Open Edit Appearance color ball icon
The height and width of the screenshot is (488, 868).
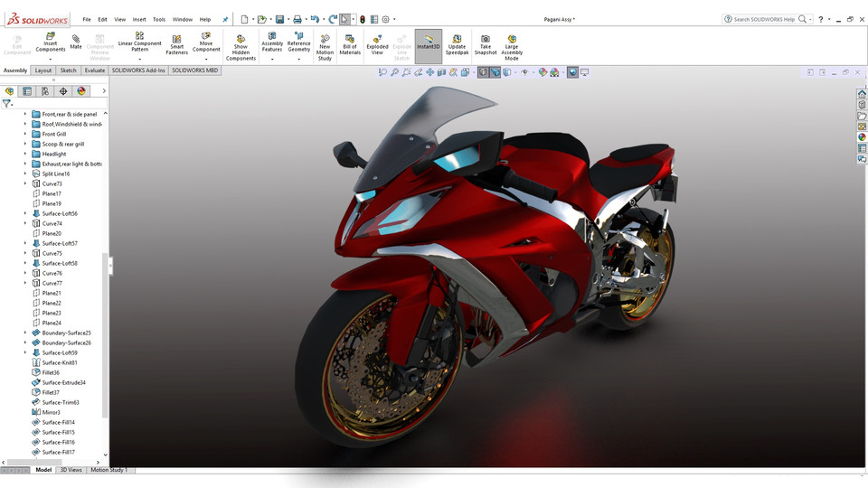pos(542,72)
